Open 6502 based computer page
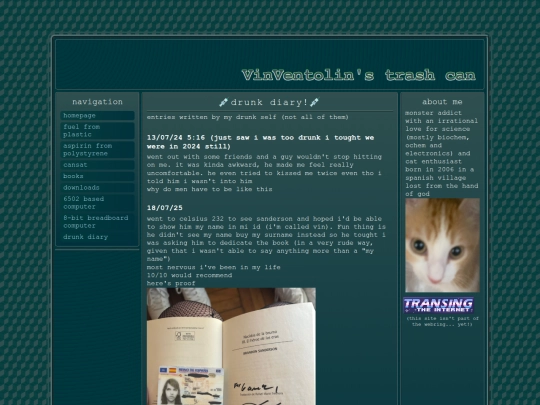This screenshot has width=540, height=405. 97,203
